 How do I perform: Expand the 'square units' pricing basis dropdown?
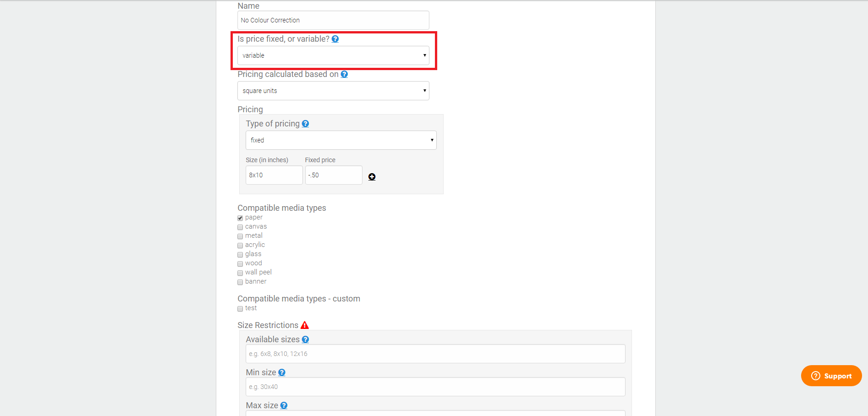pyautogui.click(x=333, y=91)
